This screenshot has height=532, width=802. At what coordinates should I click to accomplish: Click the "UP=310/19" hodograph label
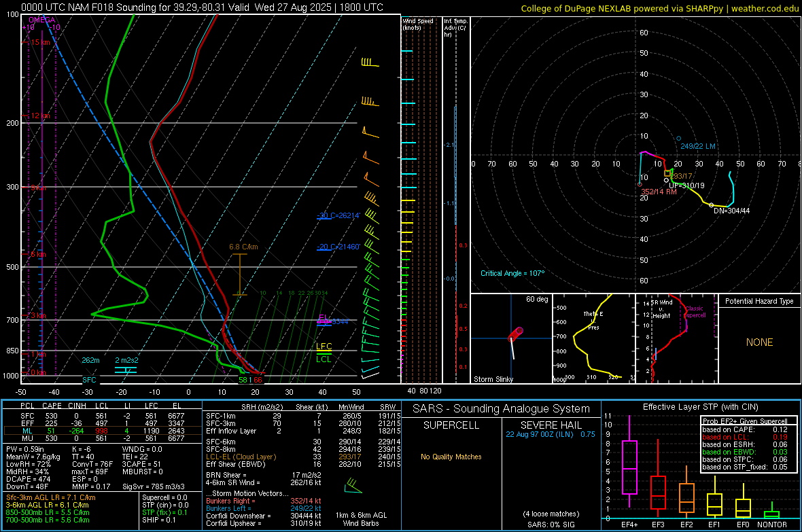(686, 185)
